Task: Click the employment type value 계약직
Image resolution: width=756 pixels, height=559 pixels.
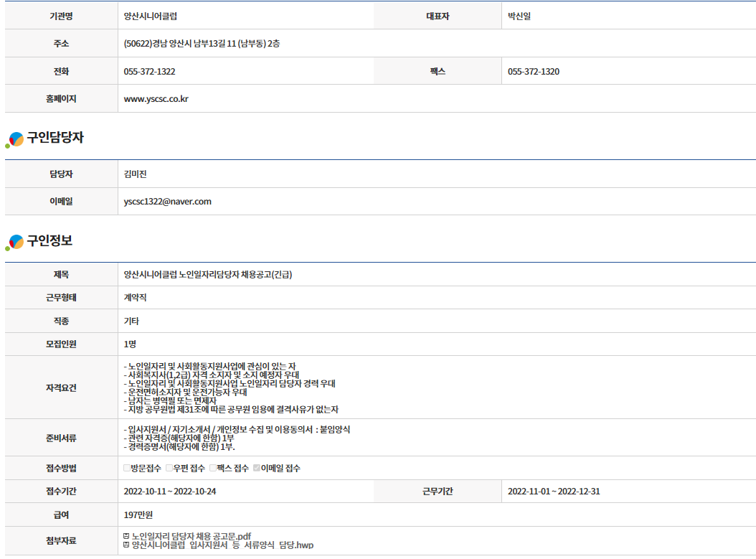Action: point(135,298)
